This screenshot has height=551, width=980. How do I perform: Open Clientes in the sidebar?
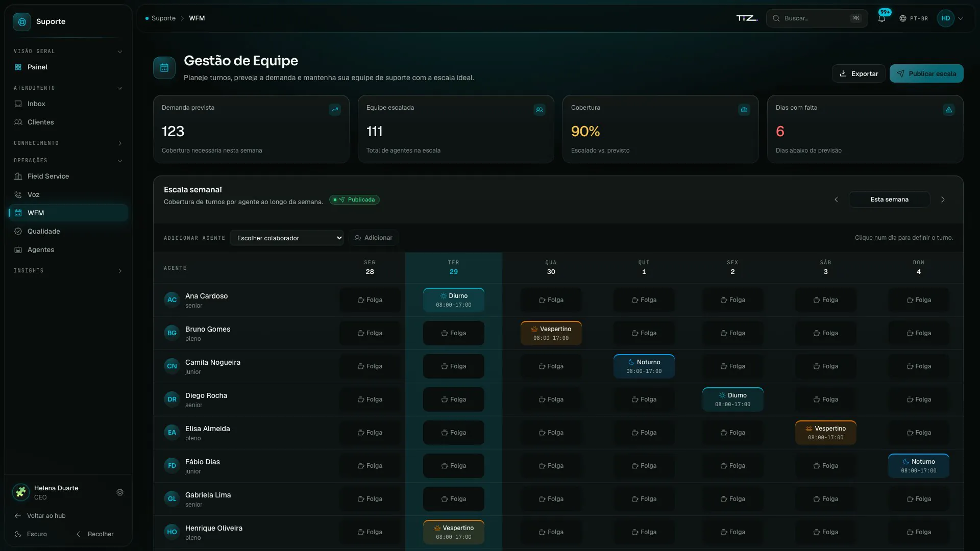68,122
